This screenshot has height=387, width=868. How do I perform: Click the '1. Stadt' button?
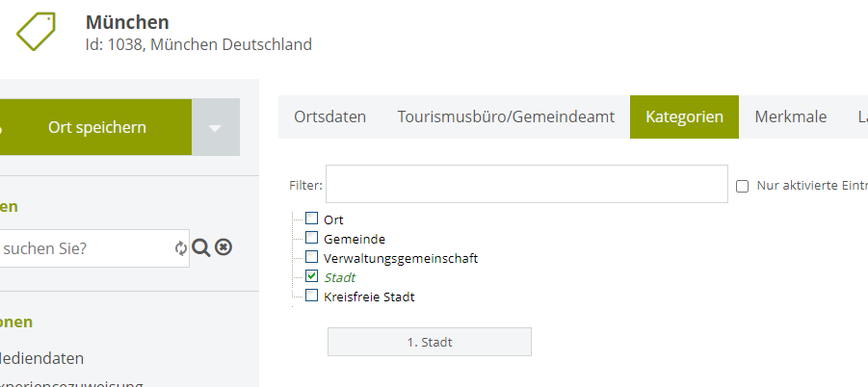click(x=430, y=342)
